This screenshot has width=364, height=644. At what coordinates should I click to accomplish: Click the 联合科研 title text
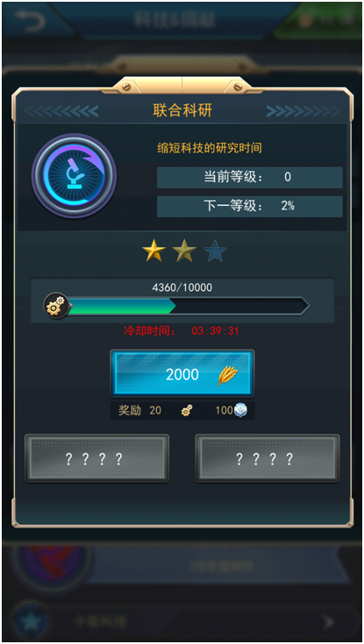[182, 110]
